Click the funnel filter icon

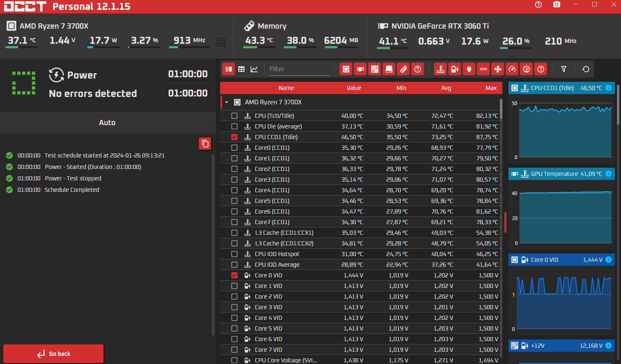(x=564, y=69)
